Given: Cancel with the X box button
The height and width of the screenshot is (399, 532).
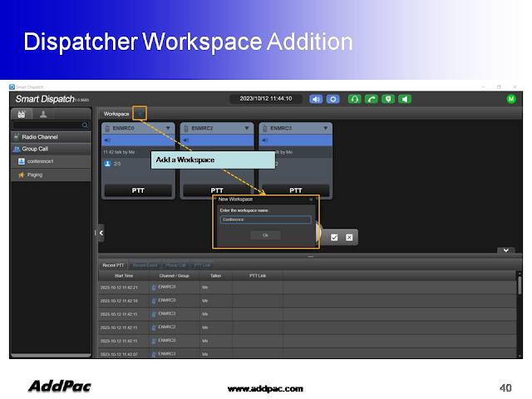Looking at the screenshot, I should (349, 238).
